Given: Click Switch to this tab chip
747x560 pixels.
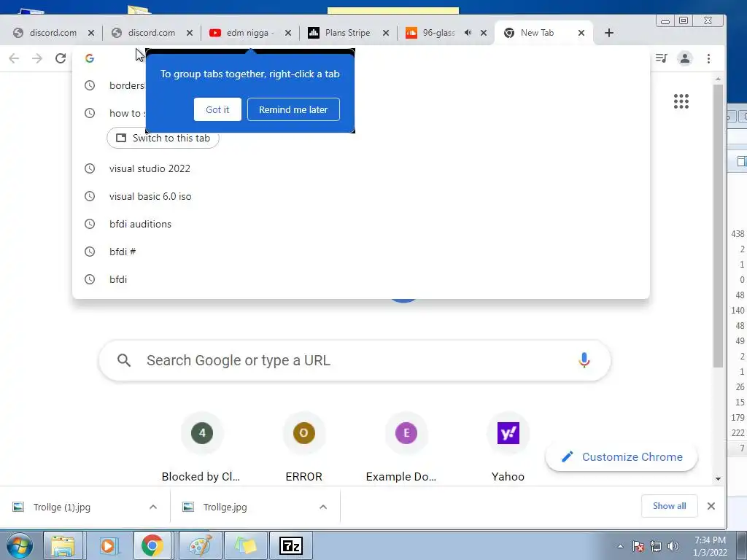Looking at the screenshot, I should 163,138.
